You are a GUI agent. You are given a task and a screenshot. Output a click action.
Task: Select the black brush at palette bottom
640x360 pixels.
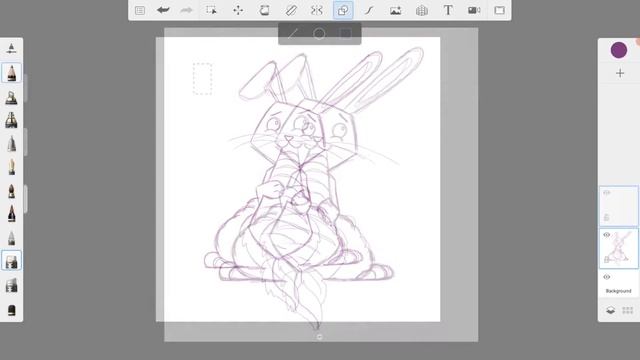point(11,310)
